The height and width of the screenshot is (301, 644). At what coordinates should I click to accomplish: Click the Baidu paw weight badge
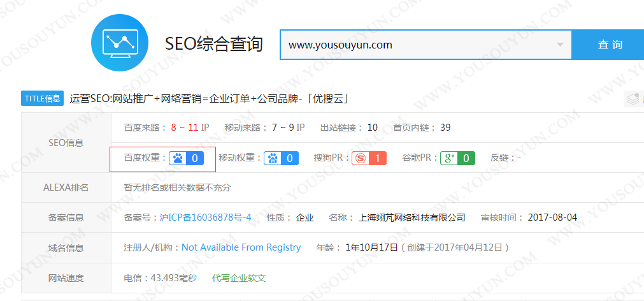coord(186,158)
